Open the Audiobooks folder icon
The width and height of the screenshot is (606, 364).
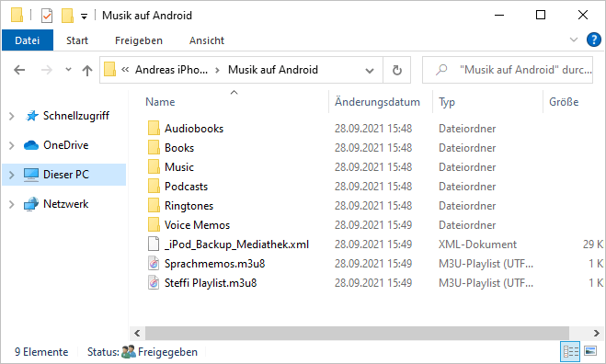click(154, 129)
